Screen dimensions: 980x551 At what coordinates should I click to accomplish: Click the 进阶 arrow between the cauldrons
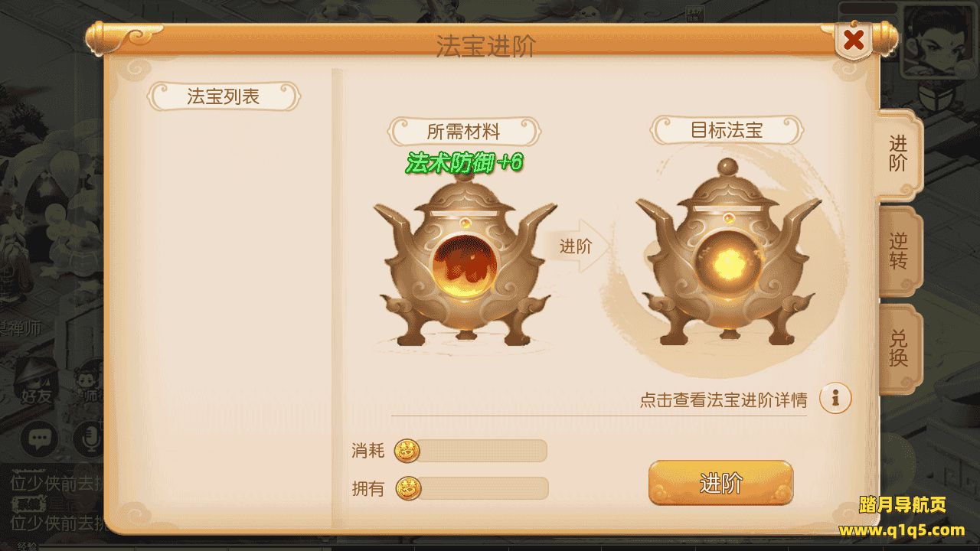point(580,246)
